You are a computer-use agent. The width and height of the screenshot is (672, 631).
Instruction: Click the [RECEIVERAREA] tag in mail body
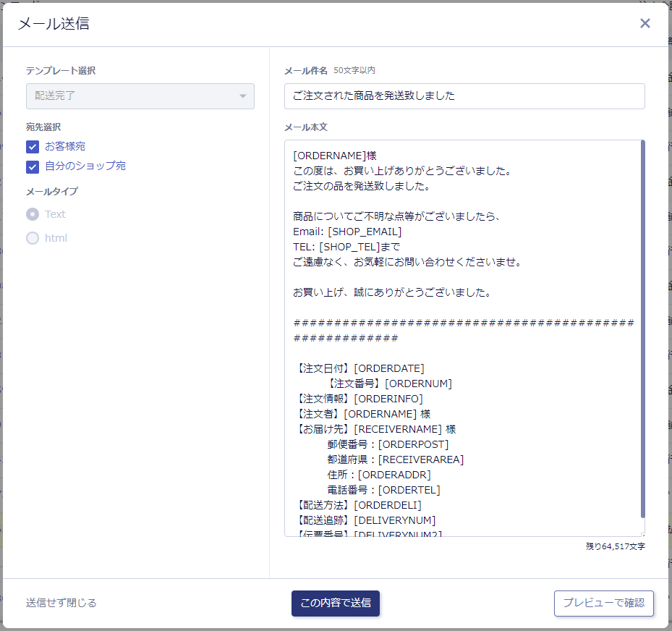pos(421,460)
